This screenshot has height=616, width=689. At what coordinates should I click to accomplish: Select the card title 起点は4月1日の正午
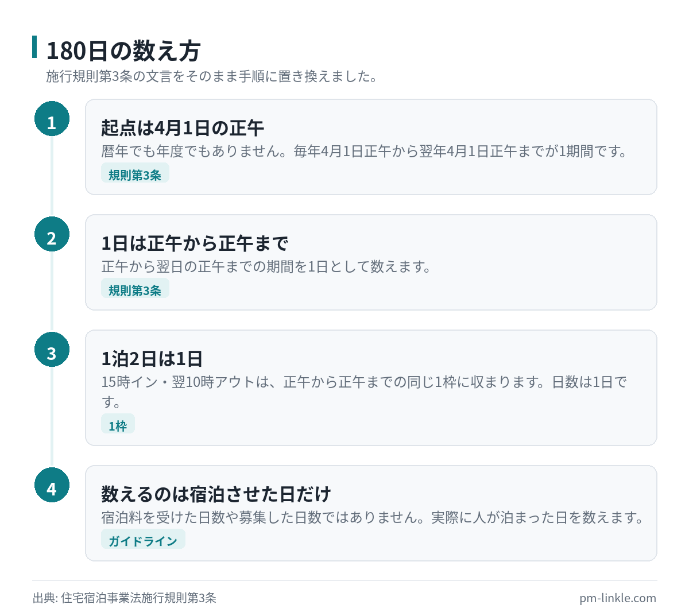point(183,127)
